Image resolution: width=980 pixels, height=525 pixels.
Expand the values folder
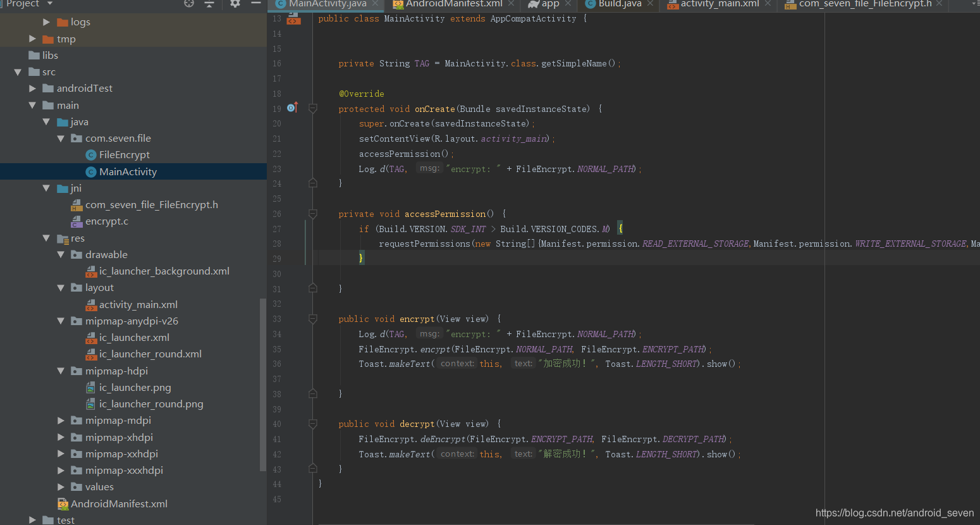click(x=61, y=487)
